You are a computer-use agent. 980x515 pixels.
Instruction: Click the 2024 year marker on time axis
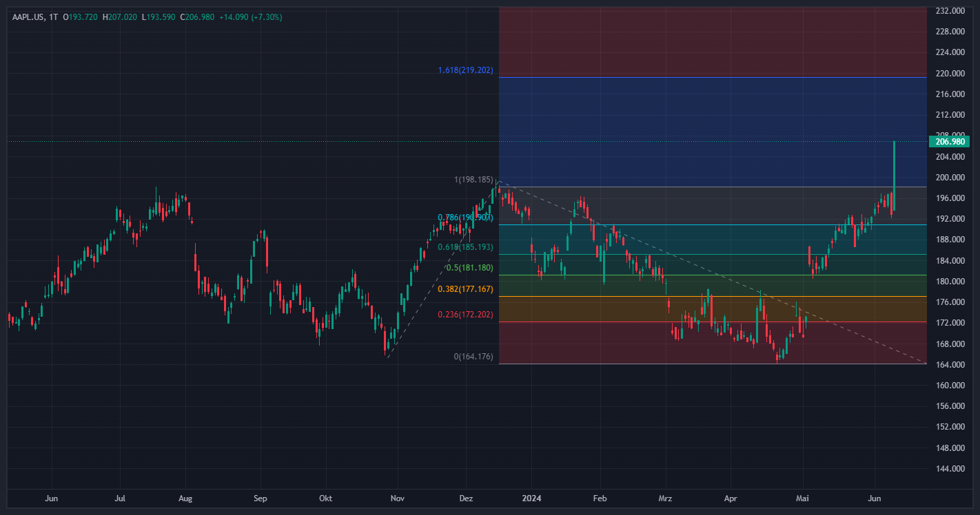click(x=531, y=497)
